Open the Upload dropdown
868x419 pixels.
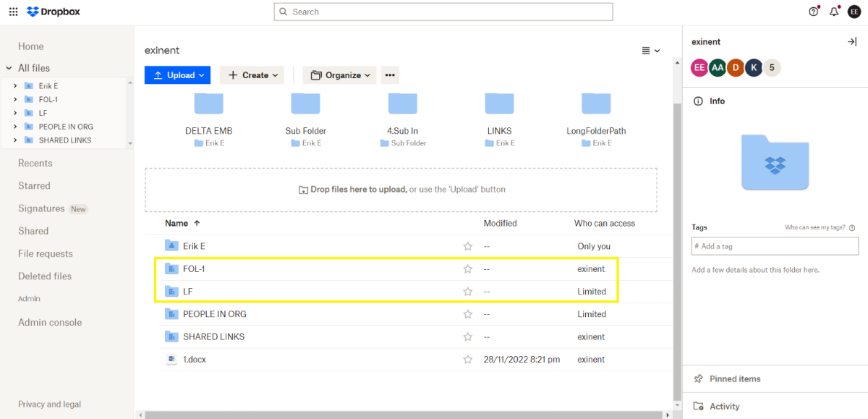(x=177, y=75)
